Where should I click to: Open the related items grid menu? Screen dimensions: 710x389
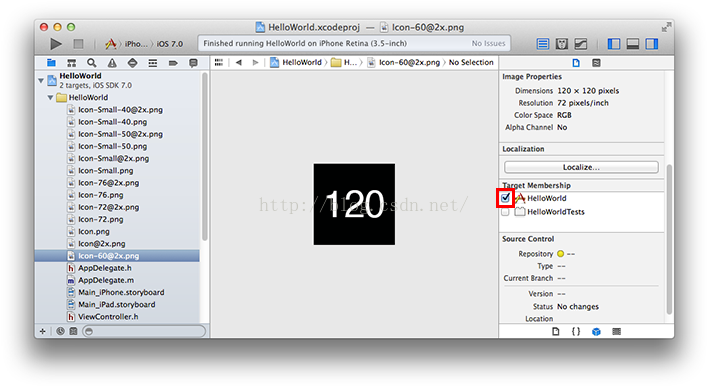point(219,62)
